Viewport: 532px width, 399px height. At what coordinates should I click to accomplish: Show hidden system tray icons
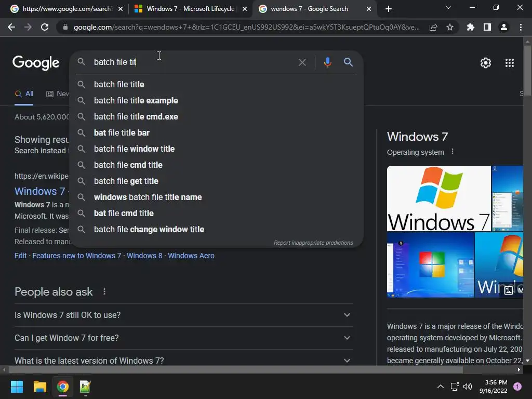441,387
